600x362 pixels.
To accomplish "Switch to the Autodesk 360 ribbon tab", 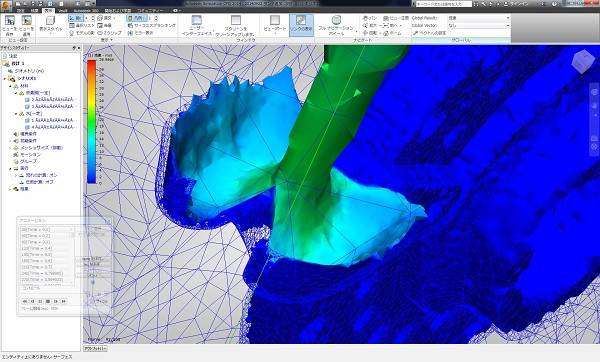I will [x=86, y=10].
